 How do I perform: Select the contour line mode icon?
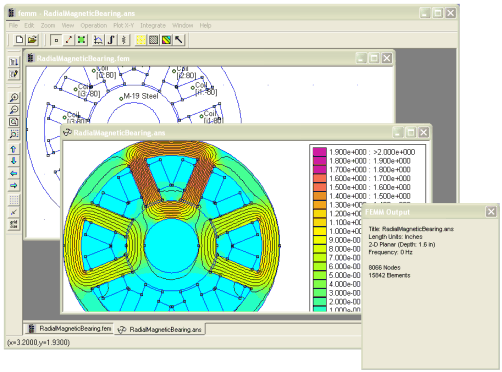click(x=69, y=40)
